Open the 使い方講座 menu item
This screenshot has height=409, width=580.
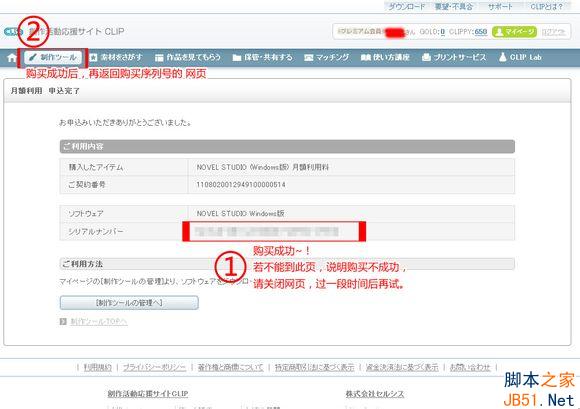click(x=385, y=57)
